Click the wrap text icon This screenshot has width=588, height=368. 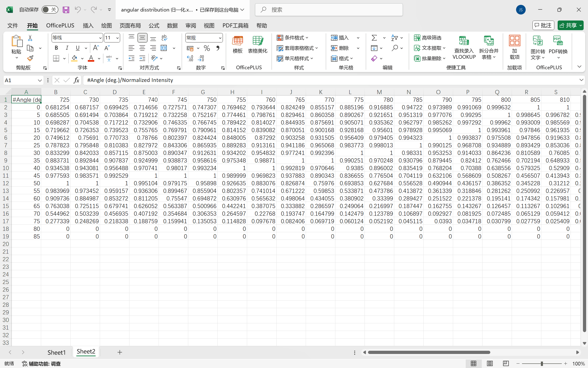(164, 38)
